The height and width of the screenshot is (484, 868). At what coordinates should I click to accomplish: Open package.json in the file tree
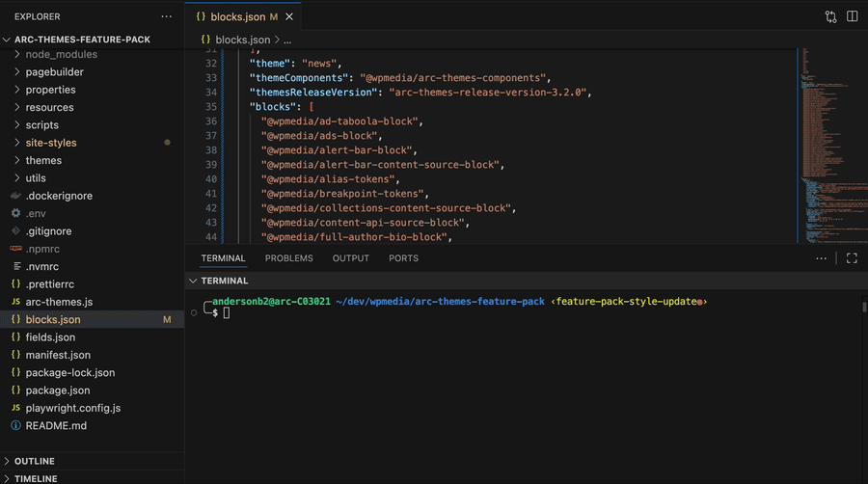(58, 390)
